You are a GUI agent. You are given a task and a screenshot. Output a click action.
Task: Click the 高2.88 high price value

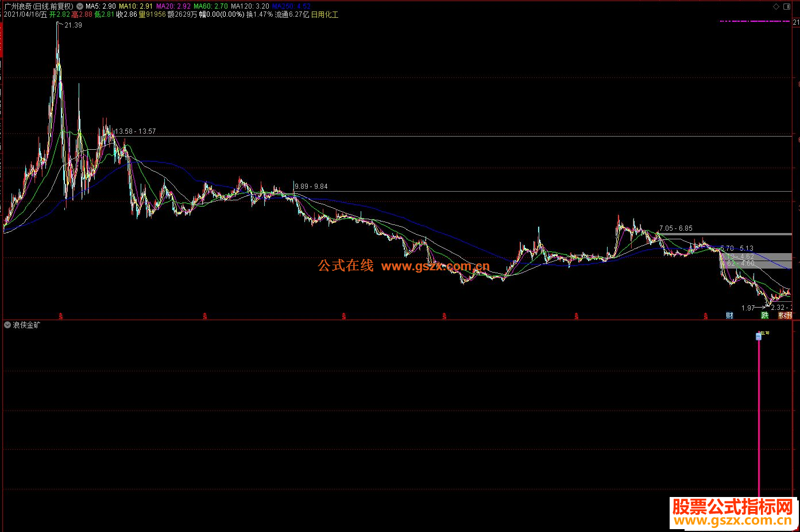coord(82,15)
